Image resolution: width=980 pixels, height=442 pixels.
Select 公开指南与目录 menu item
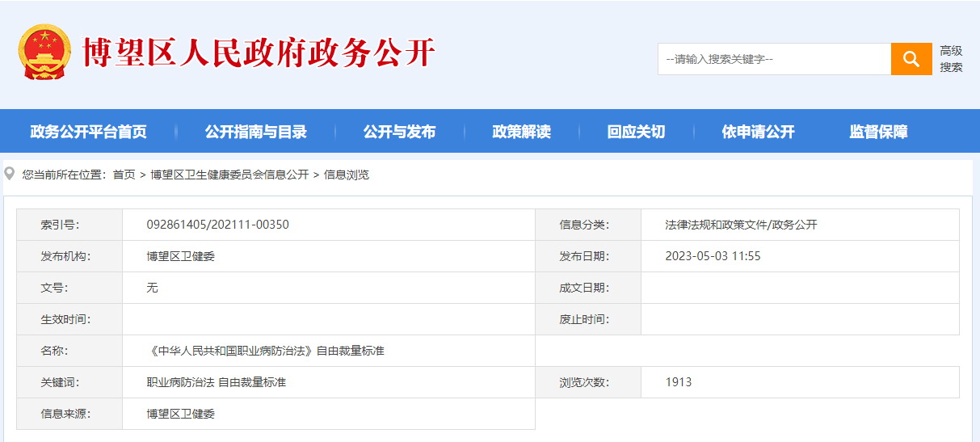click(255, 132)
